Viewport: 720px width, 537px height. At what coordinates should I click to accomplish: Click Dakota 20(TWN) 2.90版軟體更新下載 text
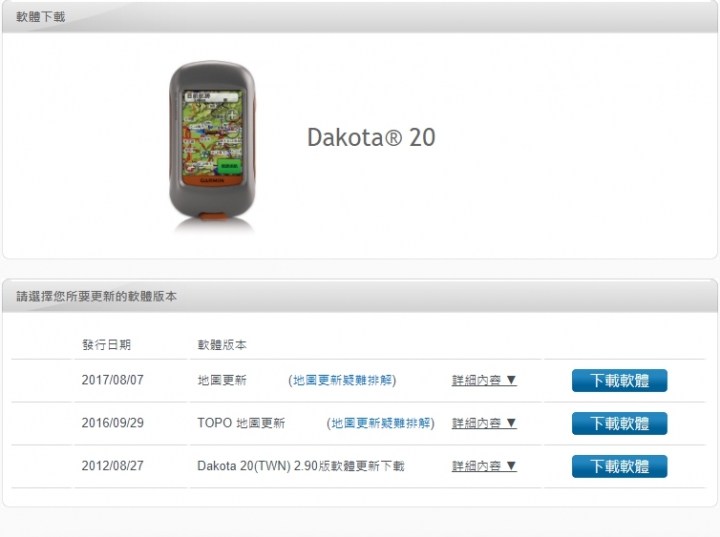[x=301, y=466]
